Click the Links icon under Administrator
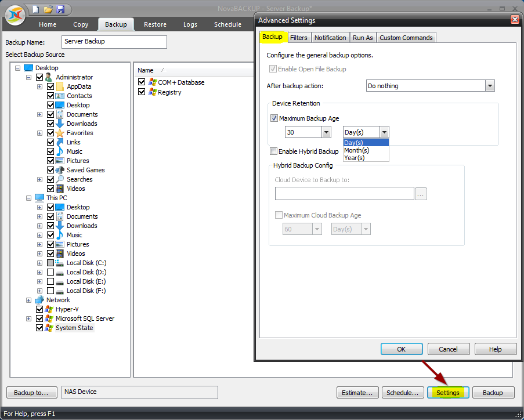The height and width of the screenshot is (420, 524). pyautogui.click(x=60, y=142)
